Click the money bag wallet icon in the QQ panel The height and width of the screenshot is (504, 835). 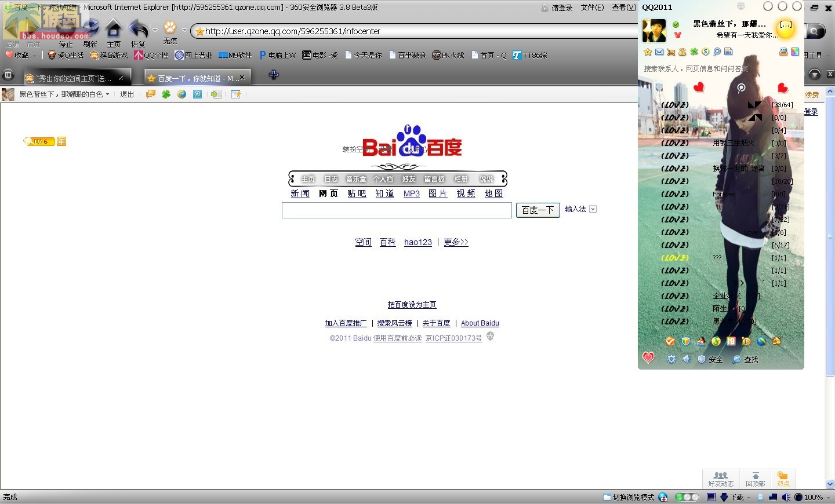(x=682, y=52)
